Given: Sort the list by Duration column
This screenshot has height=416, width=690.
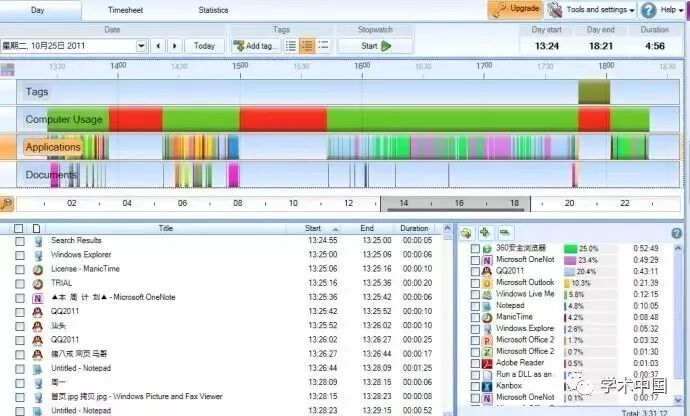Looking at the screenshot, I should click(x=415, y=228).
